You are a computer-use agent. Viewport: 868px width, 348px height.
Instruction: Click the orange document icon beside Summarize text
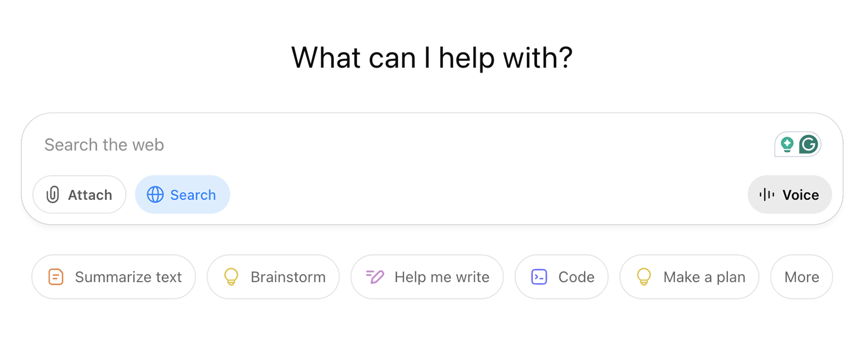(x=56, y=277)
